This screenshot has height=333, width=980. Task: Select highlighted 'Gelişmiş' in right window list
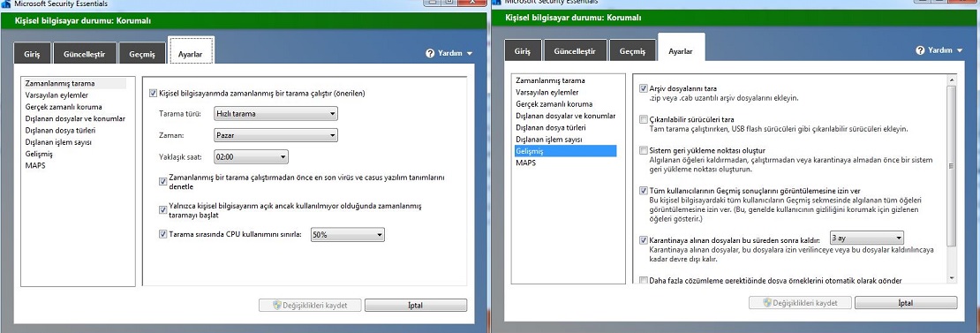[x=565, y=151]
